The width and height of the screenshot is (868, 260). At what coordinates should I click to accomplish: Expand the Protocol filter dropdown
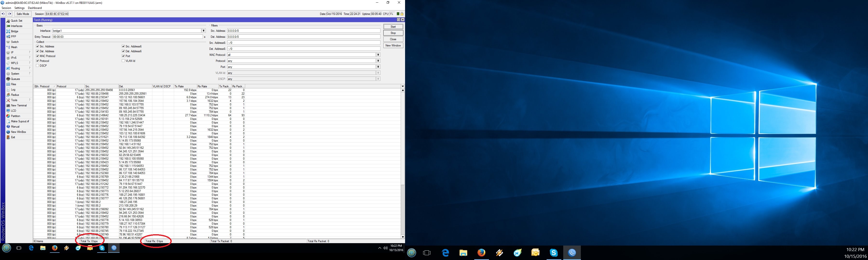(x=378, y=61)
